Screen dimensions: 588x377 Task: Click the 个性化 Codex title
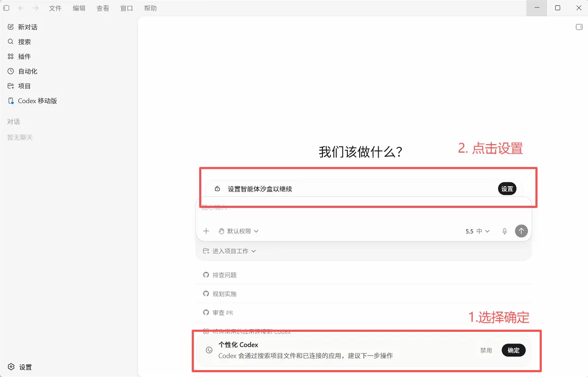(238, 345)
